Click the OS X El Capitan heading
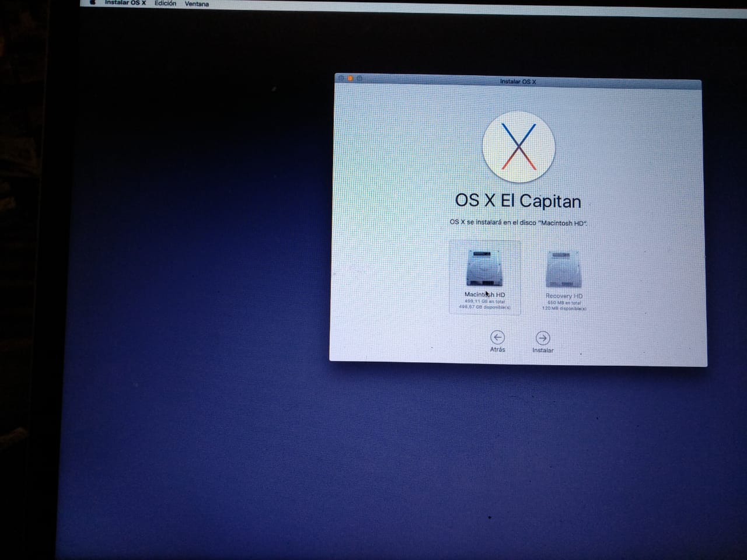The width and height of the screenshot is (747, 560). [x=518, y=201]
